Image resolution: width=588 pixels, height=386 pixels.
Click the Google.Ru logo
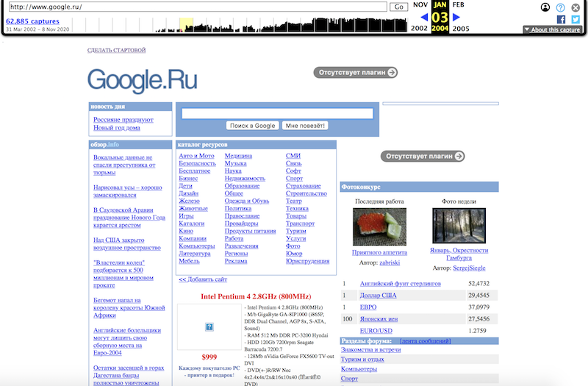point(142,79)
